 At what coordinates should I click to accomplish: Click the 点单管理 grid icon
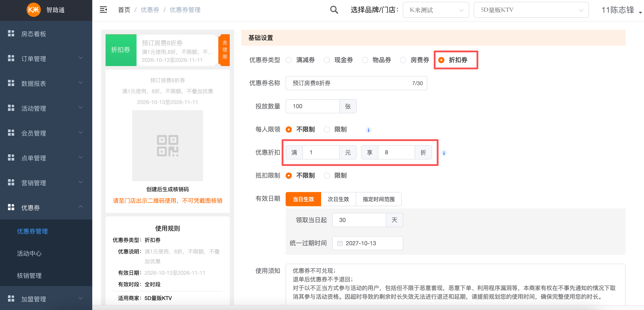[x=11, y=157]
